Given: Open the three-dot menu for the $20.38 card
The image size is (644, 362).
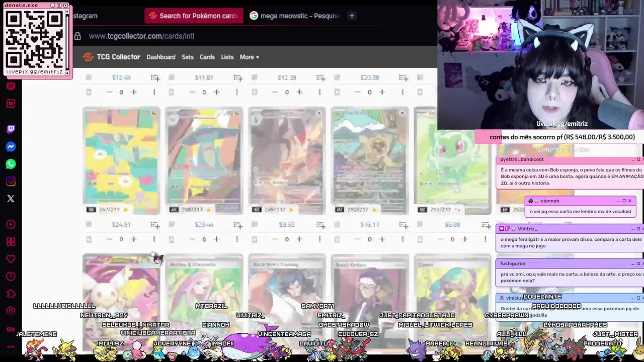Looking at the screenshot, I should click(x=402, y=92).
